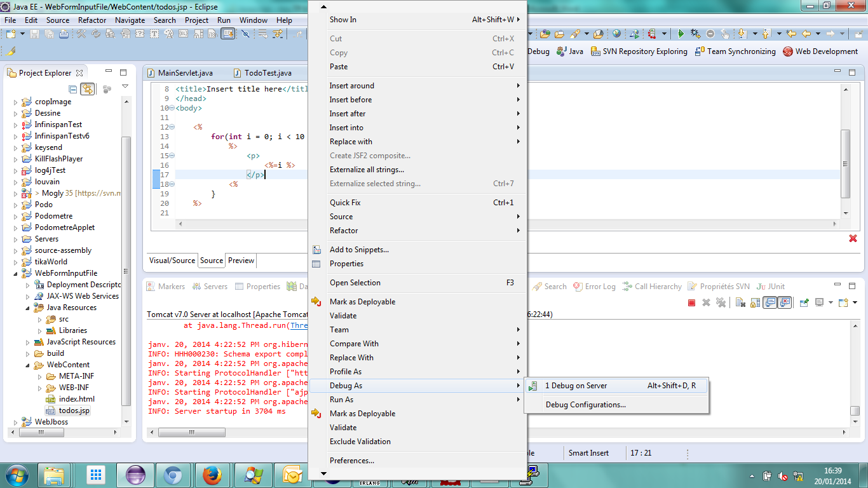Click the Windows Start button
Image resolution: width=868 pixels, height=488 pixels.
tap(16, 474)
